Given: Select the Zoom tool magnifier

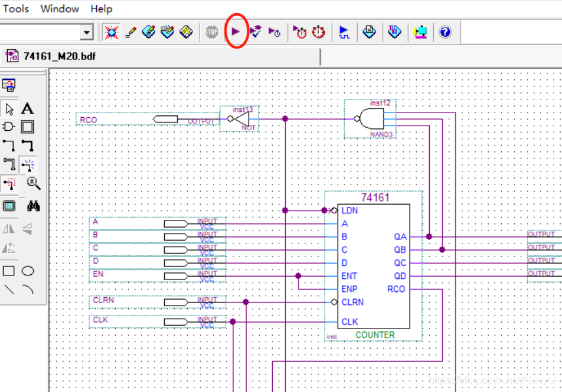Looking at the screenshot, I should tap(33, 183).
